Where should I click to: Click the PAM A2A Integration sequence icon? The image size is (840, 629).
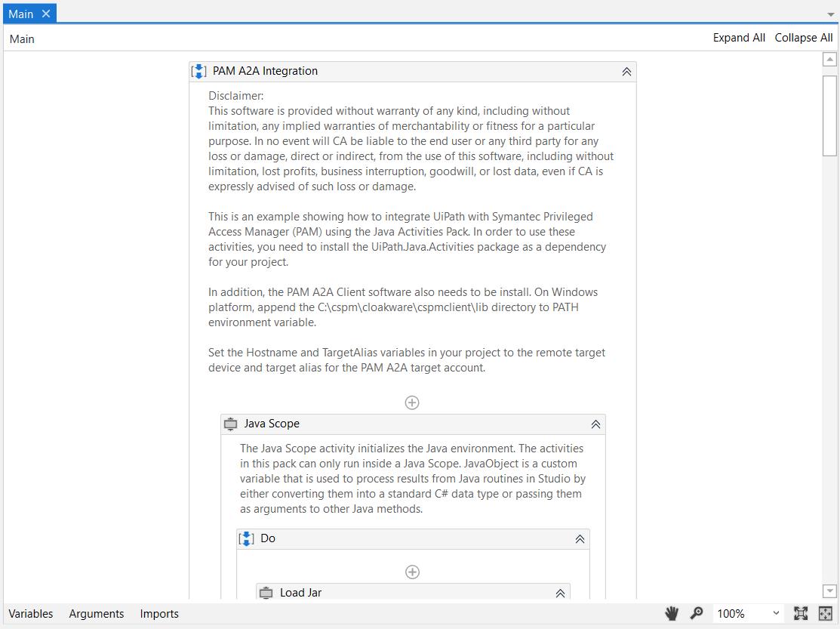click(x=198, y=71)
